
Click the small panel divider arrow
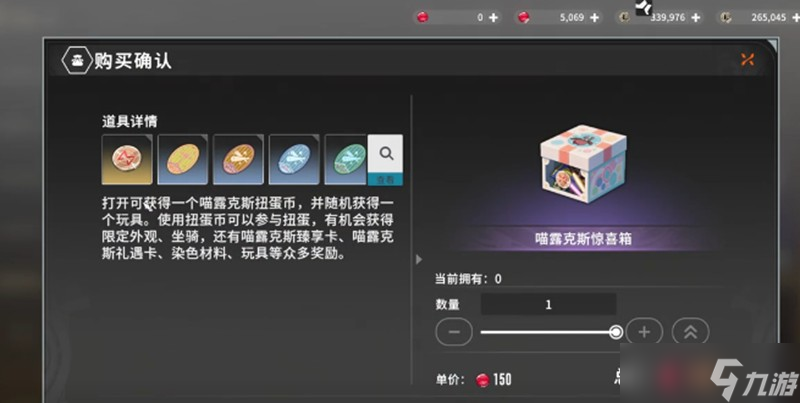419,259
